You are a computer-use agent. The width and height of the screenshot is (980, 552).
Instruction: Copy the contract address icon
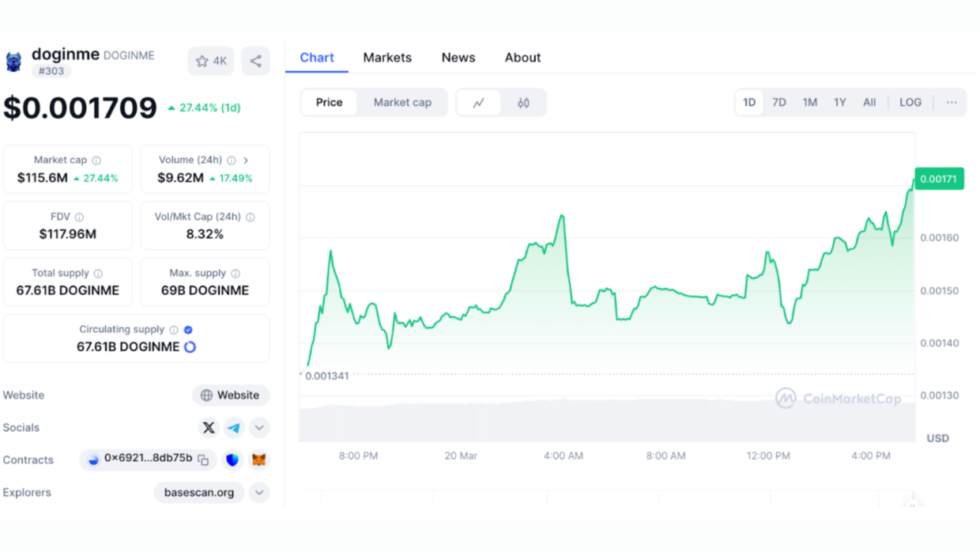coord(203,459)
